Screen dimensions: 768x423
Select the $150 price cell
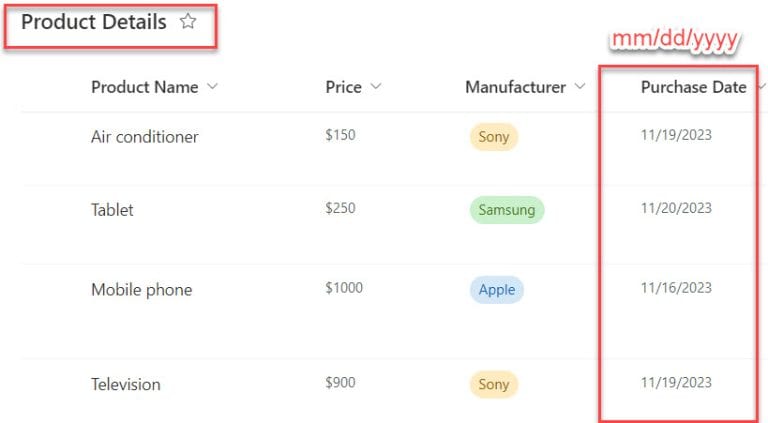click(340, 135)
